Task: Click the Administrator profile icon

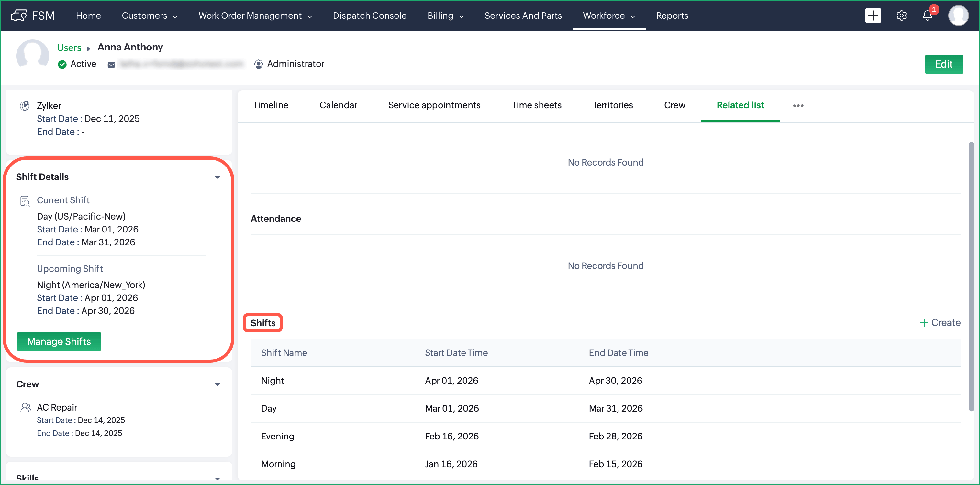Action: [x=258, y=64]
